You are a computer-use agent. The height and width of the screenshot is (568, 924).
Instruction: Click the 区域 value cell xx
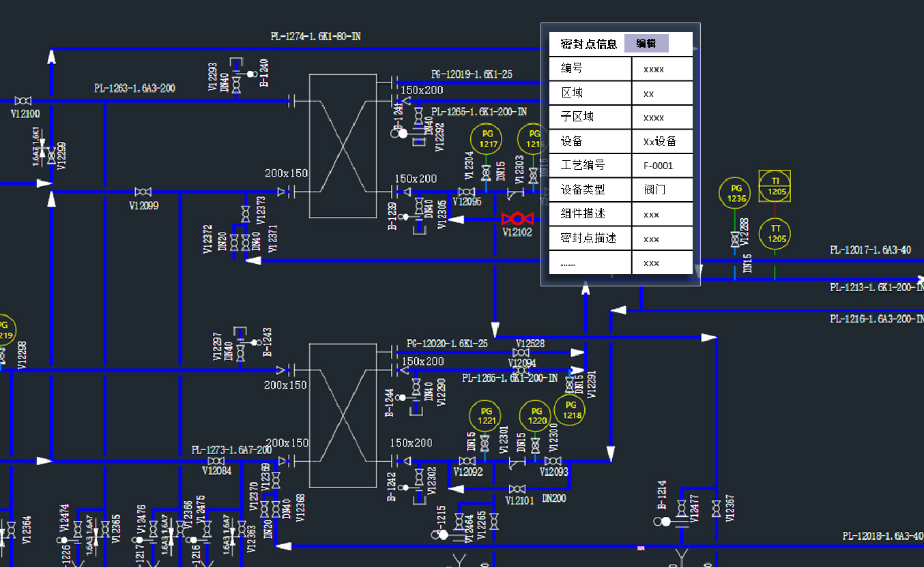(662, 93)
